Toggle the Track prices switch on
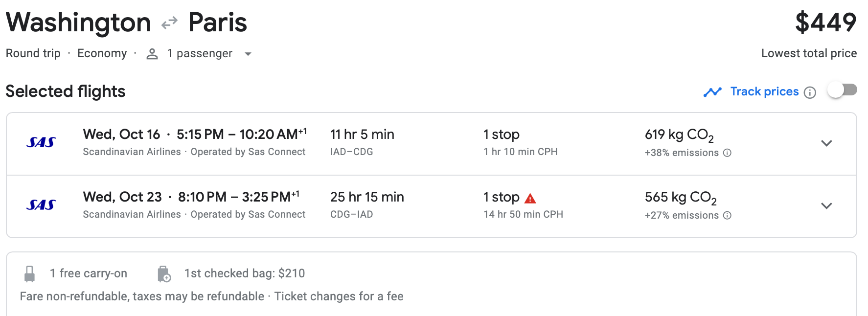The width and height of the screenshot is (868, 316). [842, 90]
